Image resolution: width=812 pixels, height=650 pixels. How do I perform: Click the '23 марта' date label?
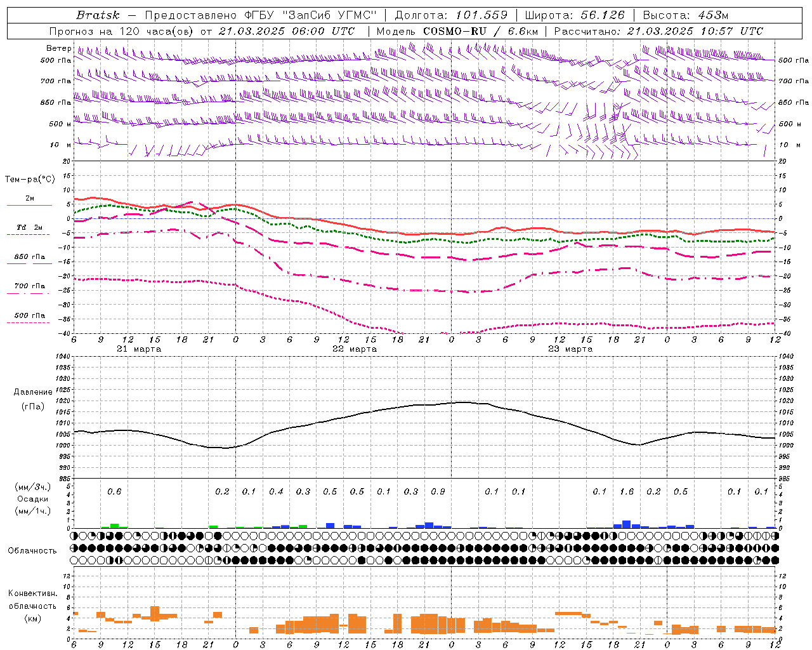click(570, 349)
